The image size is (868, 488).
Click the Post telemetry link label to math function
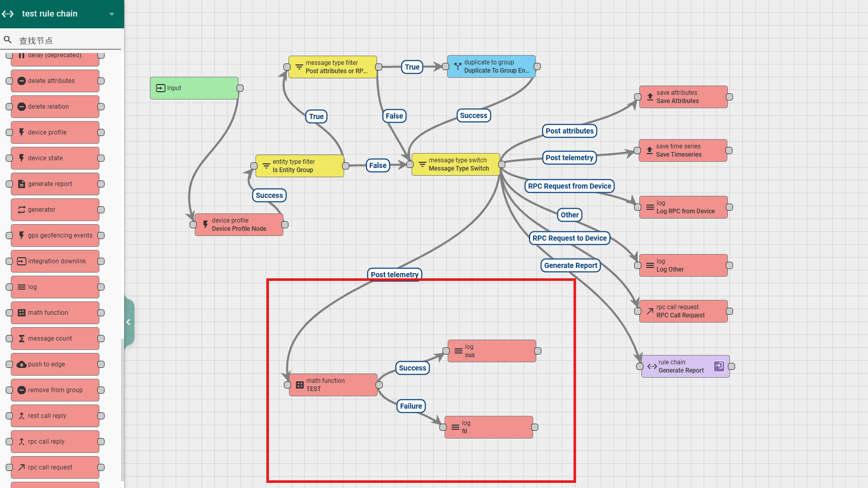click(395, 274)
